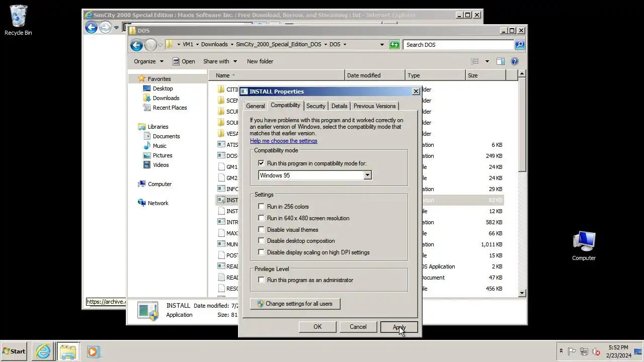Viewport: 644px width, 362px height.
Task: Click Open in Explorer toolbar
Action: [x=184, y=61]
